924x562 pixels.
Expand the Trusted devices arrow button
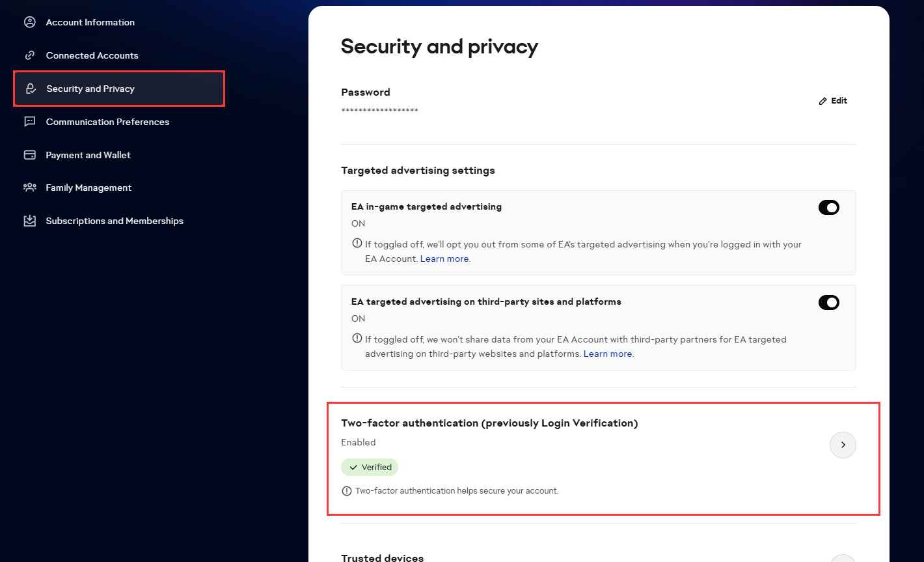[x=843, y=559]
